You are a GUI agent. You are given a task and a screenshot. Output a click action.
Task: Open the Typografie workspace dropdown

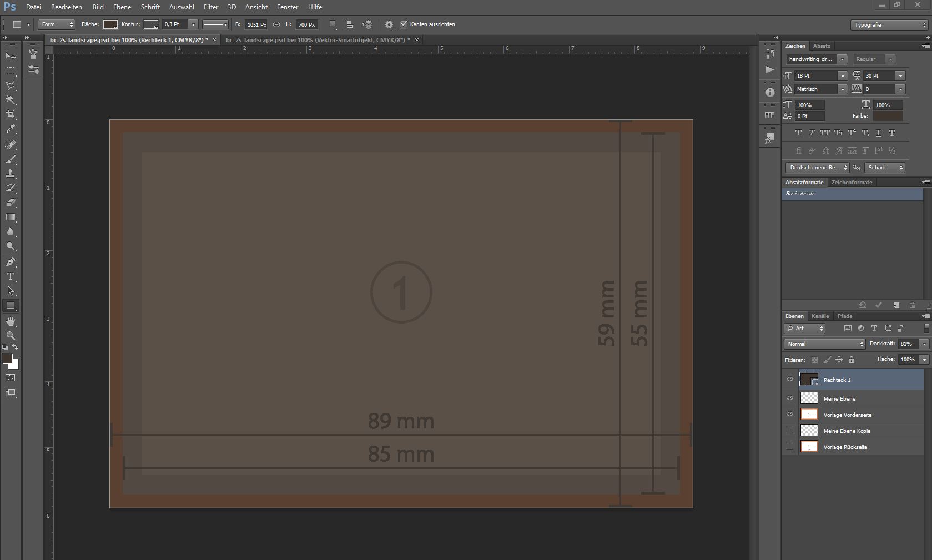coord(889,25)
